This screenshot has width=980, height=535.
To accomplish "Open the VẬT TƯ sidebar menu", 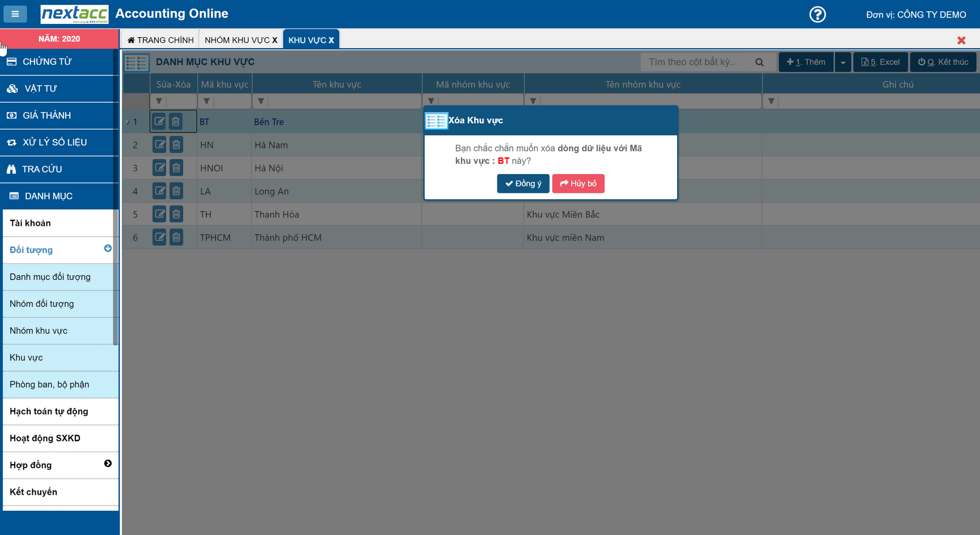I will [x=40, y=89].
